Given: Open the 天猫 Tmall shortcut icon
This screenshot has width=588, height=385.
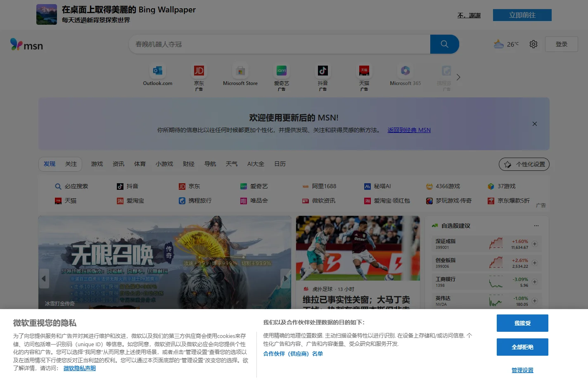Looking at the screenshot, I should (364, 71).
